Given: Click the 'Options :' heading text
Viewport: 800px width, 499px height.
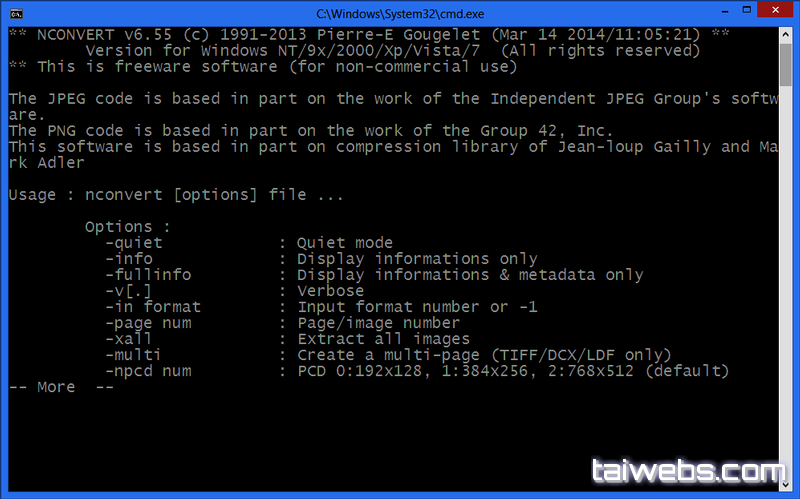Looking at the screenshot, I should (x=128, y=227).
